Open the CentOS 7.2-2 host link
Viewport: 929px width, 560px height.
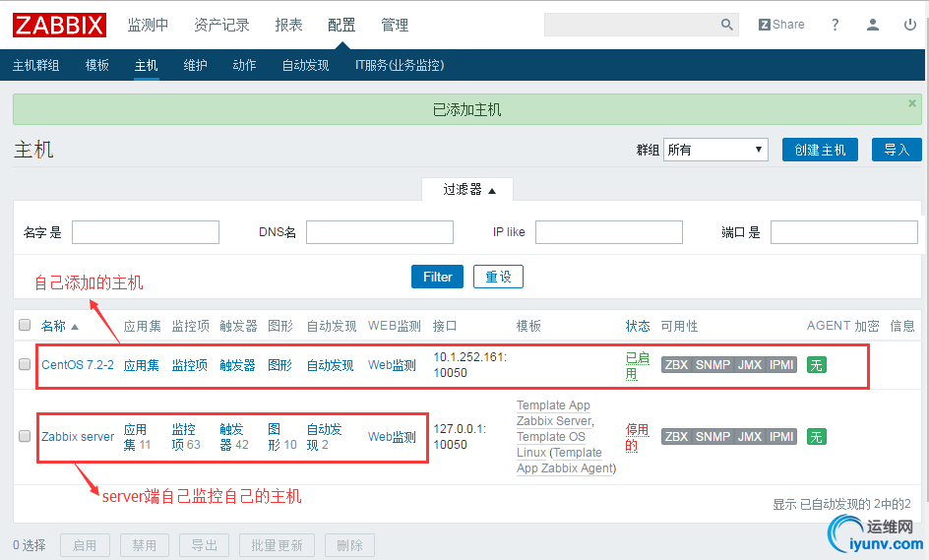(x=78, y=365)
